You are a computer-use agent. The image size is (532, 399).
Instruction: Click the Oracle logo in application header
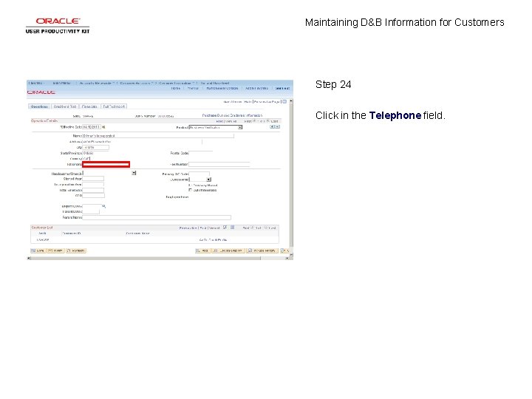tap(41, 92)
